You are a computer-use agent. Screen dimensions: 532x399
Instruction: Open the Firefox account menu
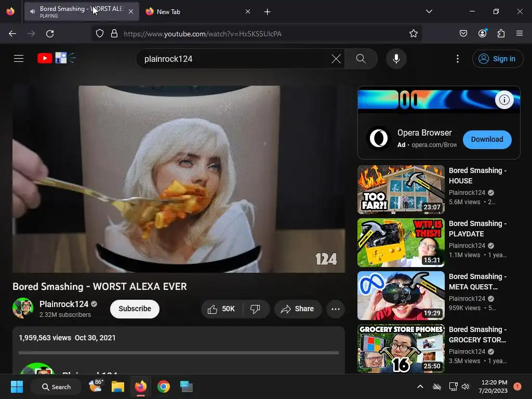482,34
